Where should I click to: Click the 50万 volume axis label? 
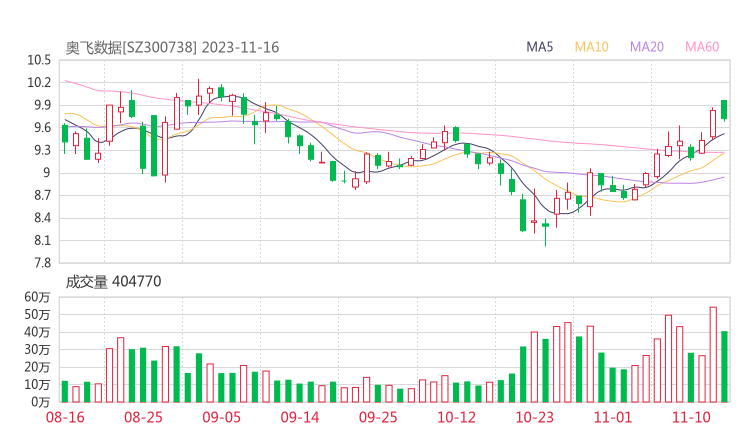(37, 314)
